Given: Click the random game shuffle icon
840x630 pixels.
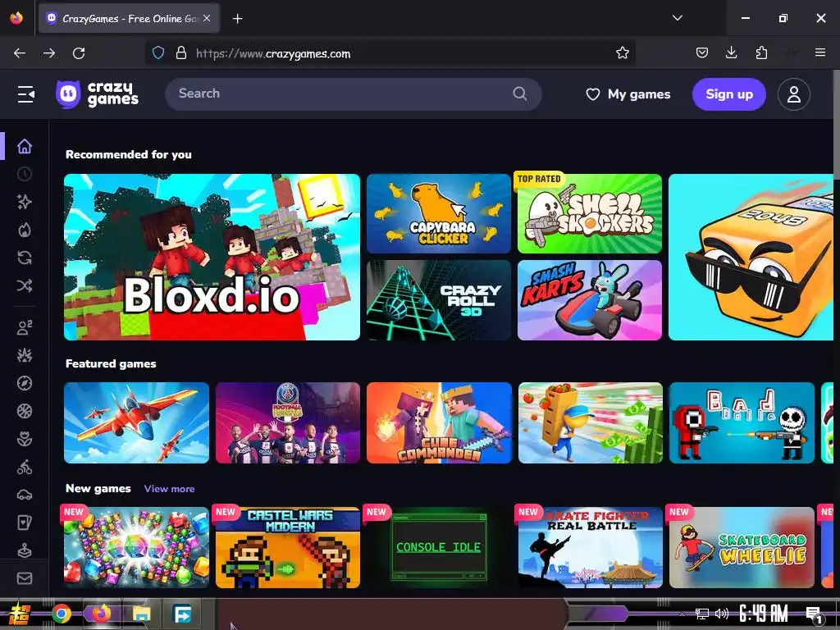Looking at the screenshot, I should tap(25, 285).
